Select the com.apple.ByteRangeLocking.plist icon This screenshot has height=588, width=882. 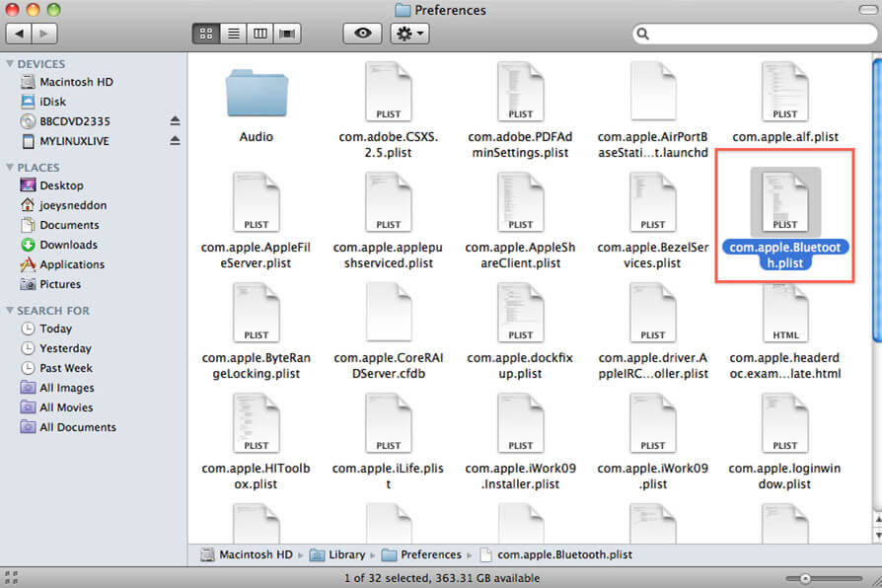pyautogui.click(x=257, y=313)
